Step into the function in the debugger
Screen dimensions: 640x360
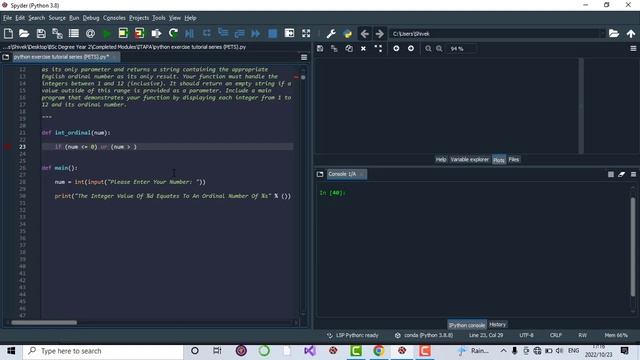[x=223, y=33]
